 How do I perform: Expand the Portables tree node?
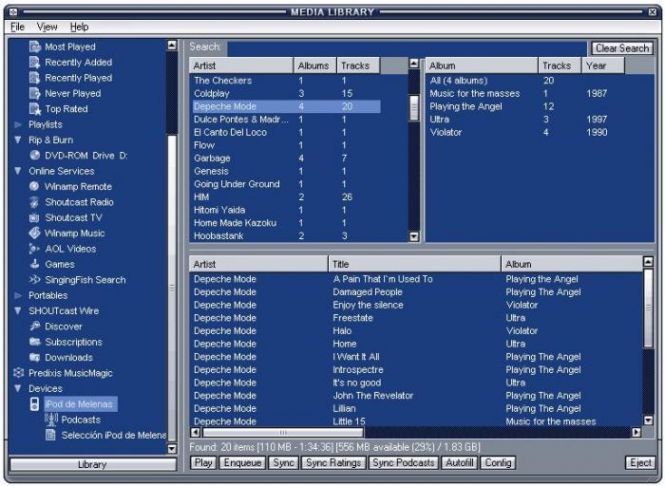point(18,295)
